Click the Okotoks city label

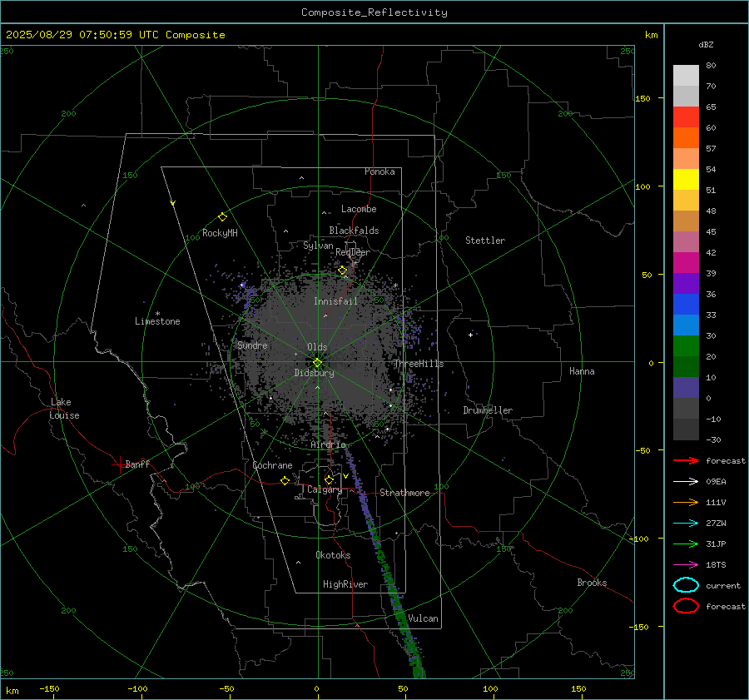pos(333,555)
